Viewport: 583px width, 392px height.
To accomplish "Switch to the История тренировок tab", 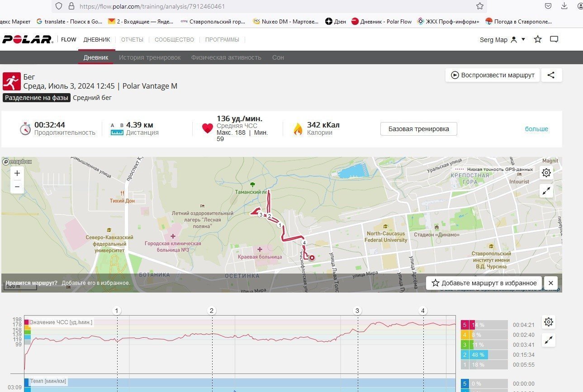I will coord(150,57).
